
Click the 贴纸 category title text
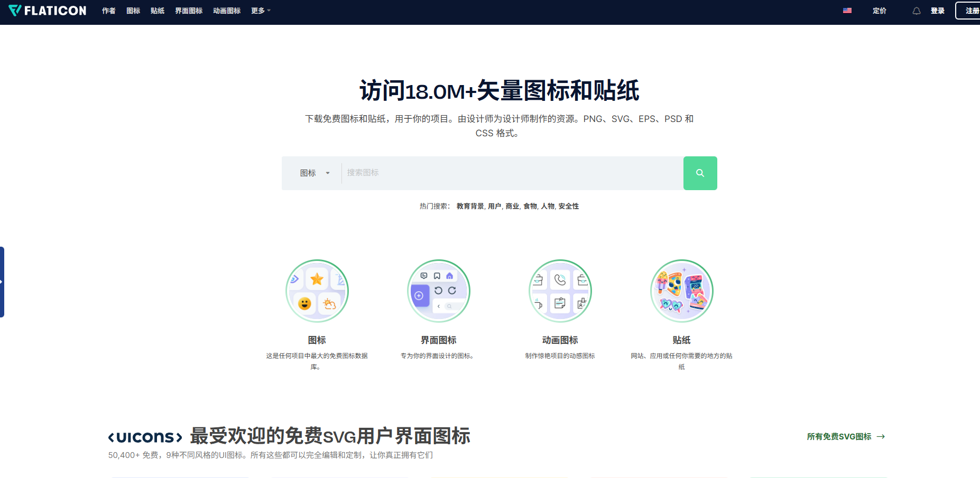pos(682,340)
